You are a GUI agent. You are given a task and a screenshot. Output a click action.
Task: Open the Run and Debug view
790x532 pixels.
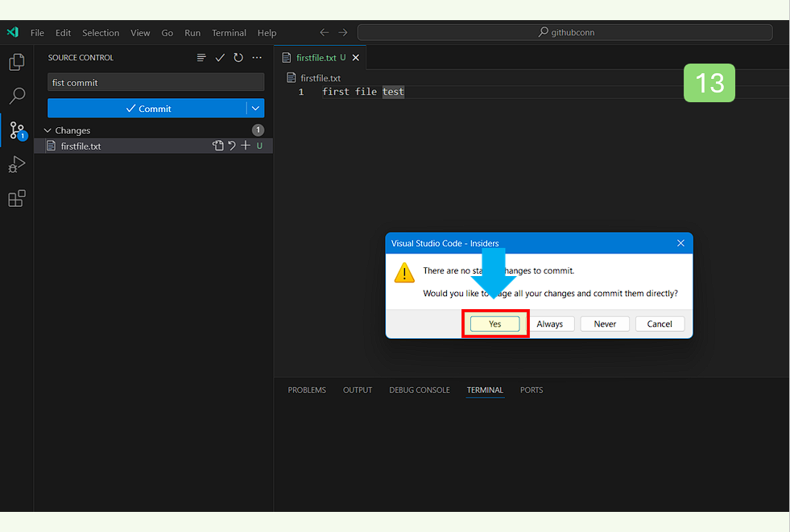click(x=17, y=164)
